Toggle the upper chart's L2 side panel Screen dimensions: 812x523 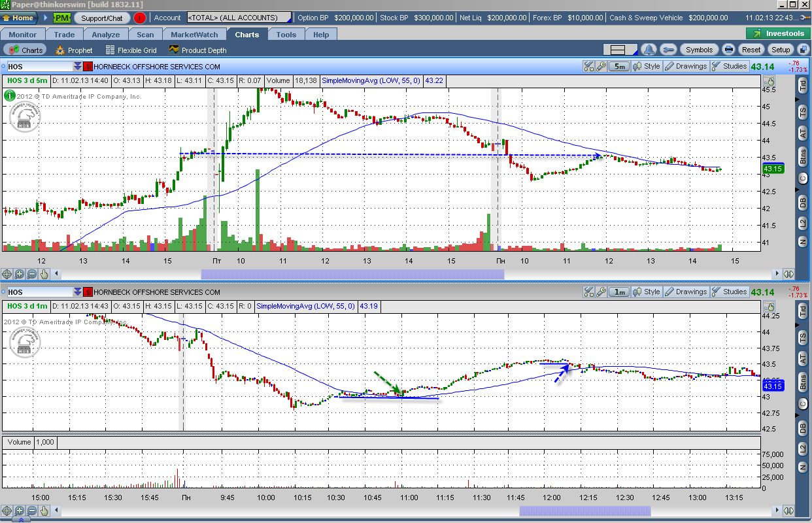click(x=803, y=224)
